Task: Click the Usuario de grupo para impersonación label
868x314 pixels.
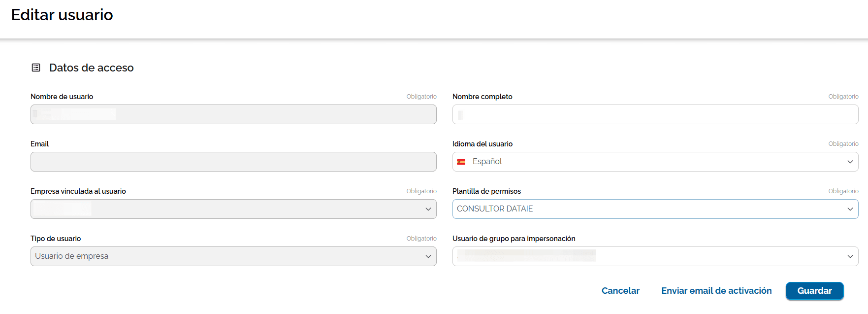Action: click(x=514, y=239)
